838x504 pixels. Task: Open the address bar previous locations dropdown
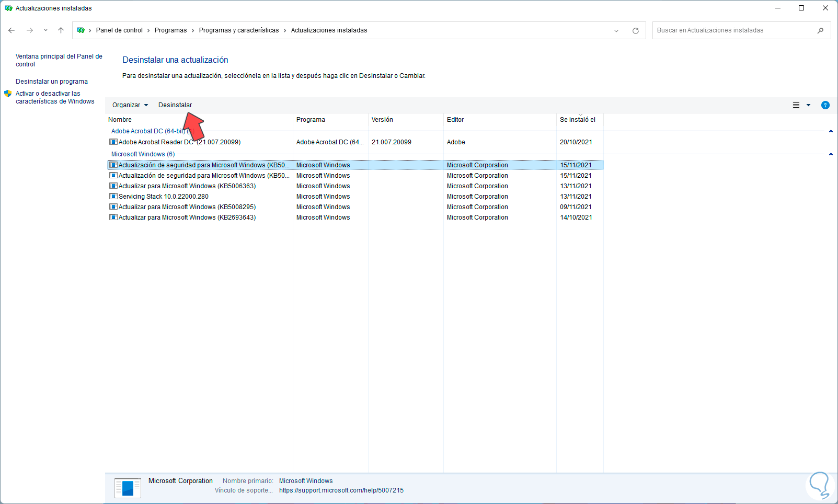pos(616,31)
